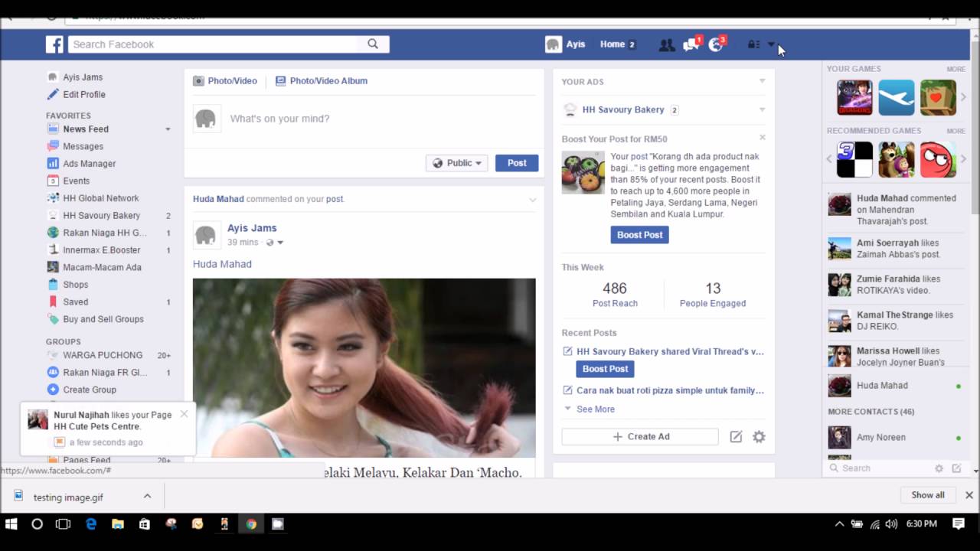Open chat options gear icon
The height and width of the screenshot is (551, 980).
[939, 468]
